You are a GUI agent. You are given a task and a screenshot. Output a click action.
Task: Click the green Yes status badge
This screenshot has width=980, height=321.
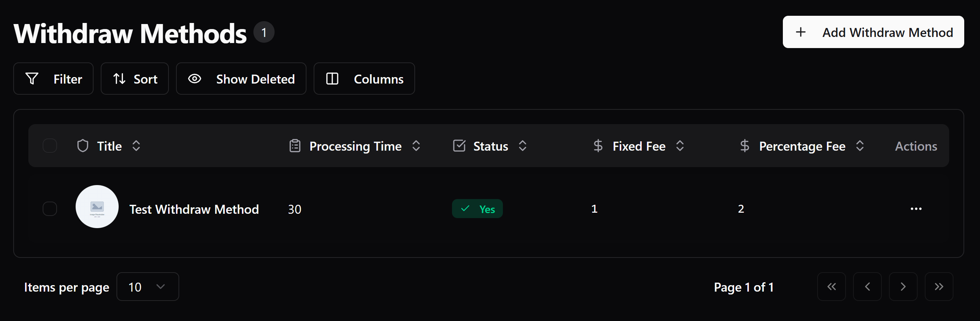coord(477,209)
